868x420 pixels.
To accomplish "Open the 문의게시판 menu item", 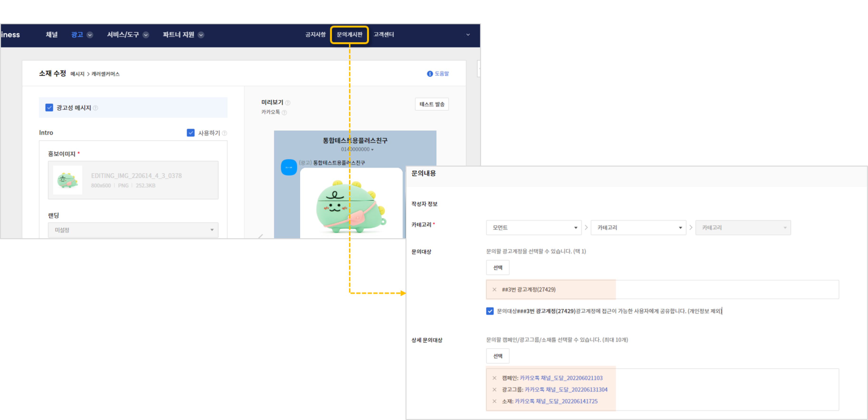I will point(349,35).
